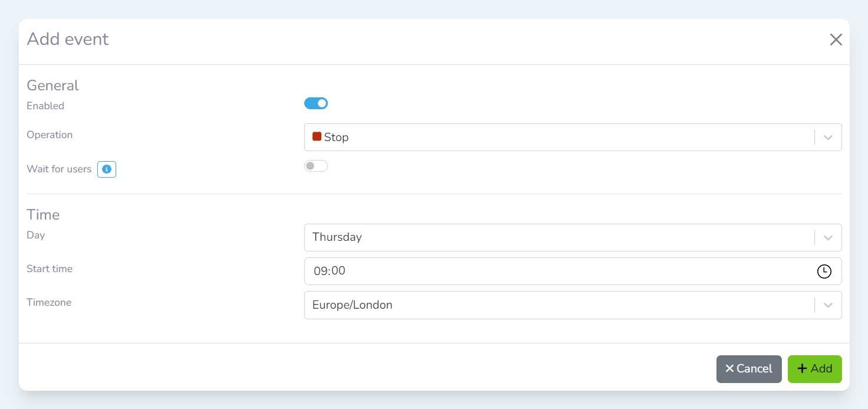Click the Wait for users label

[59, 169]
